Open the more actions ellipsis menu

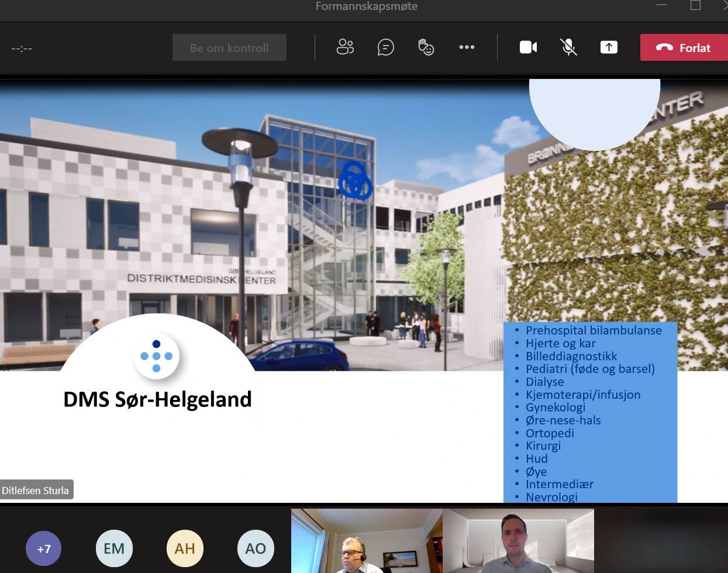(467, 47)
